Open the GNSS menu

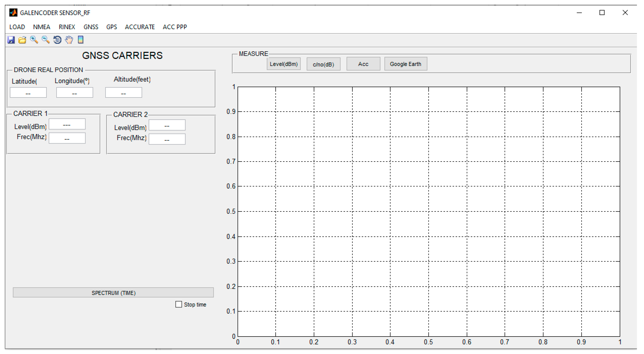click(91, 27)
